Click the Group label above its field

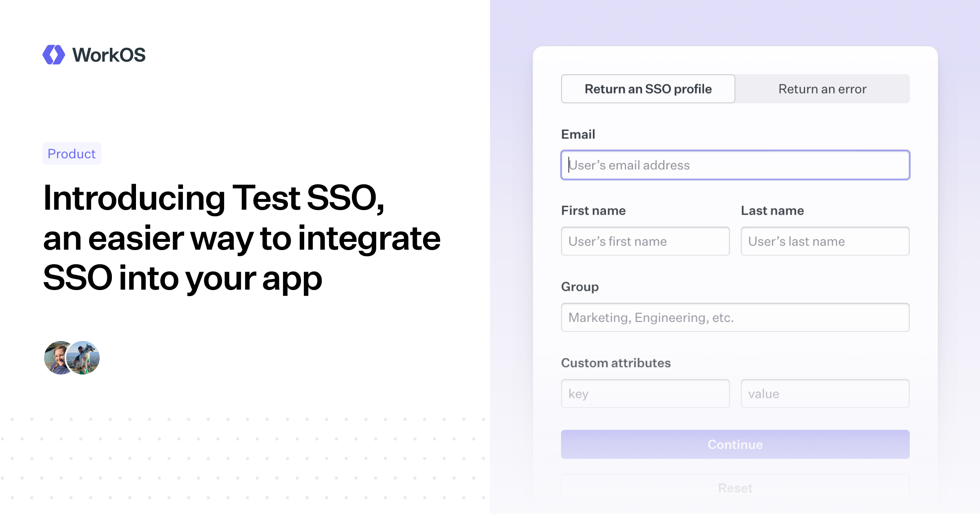click(580, 287)
